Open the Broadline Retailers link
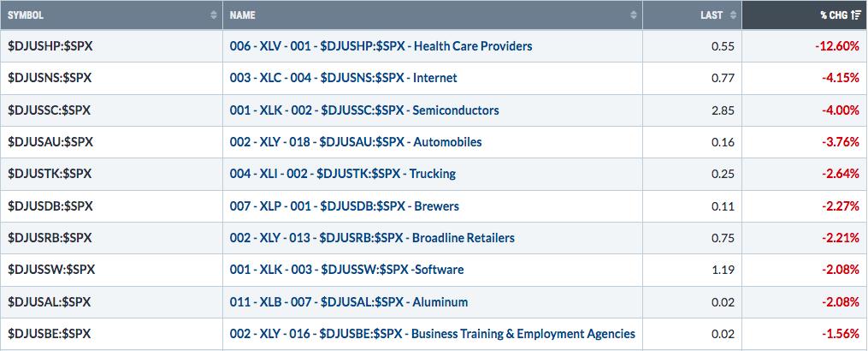Image resolution: width=868 pixels, height=351 pixels. [x=372, y=238]
